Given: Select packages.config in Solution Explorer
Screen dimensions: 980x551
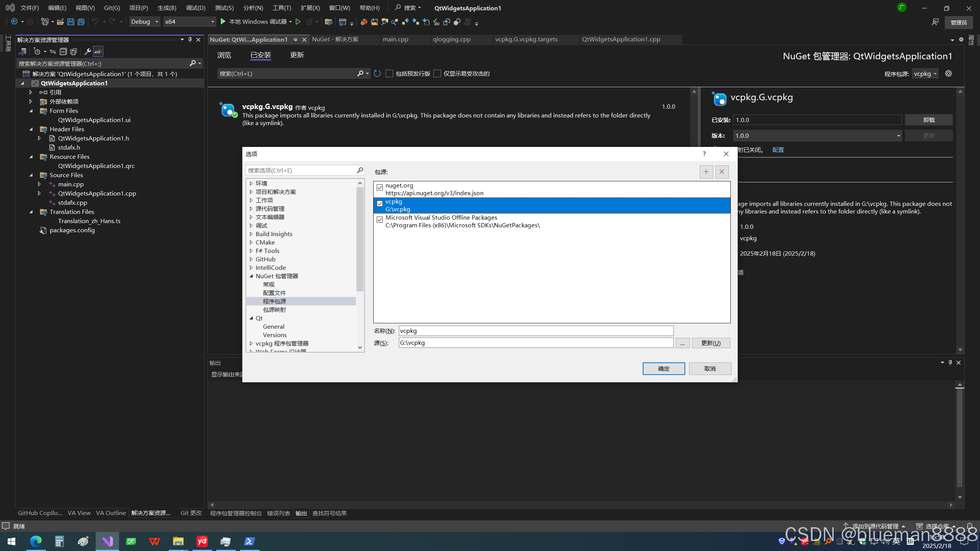Looking at the screenshot, I should point(72,230).
